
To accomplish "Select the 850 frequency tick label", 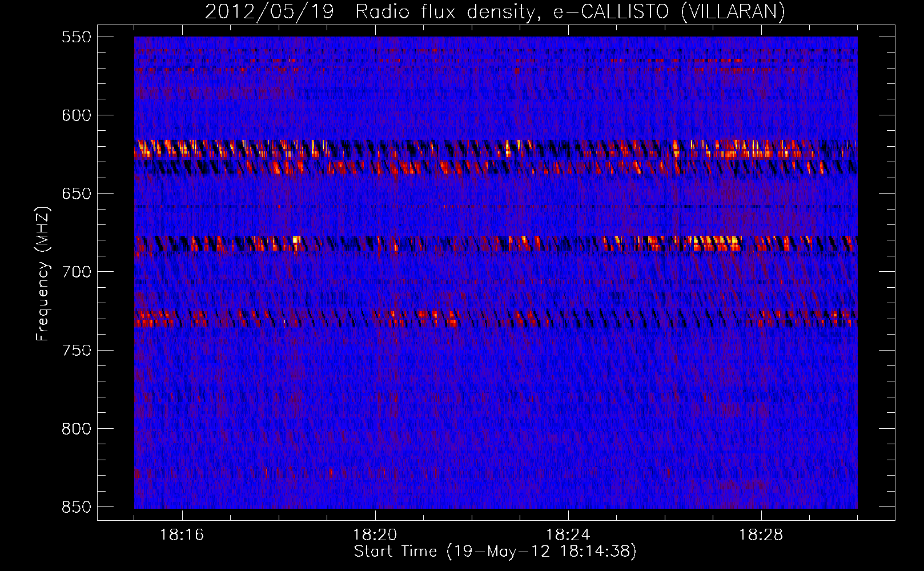I will click(x=77, y=507).
